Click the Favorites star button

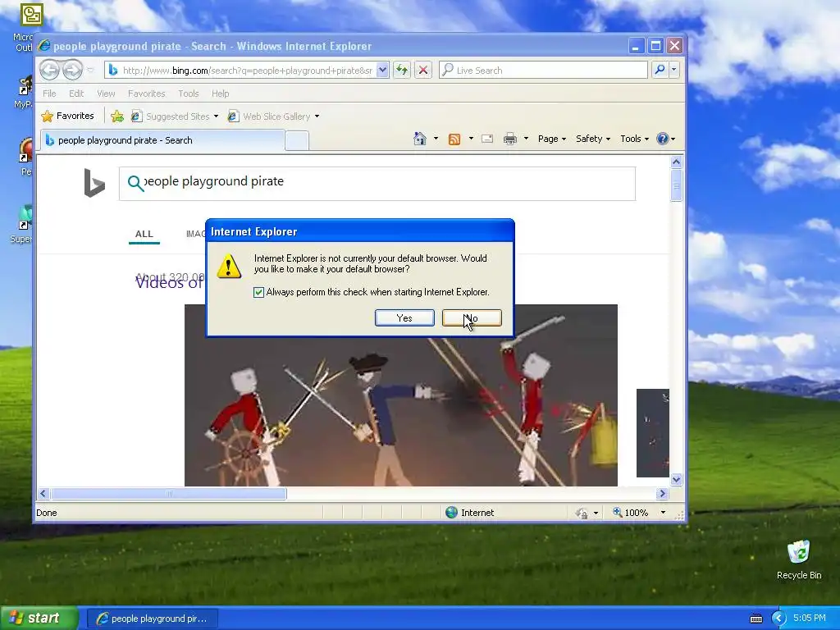pos(68,116)
